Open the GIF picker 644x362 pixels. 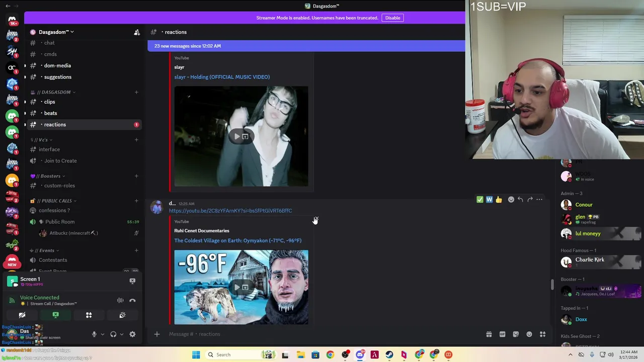click(502, 334)
